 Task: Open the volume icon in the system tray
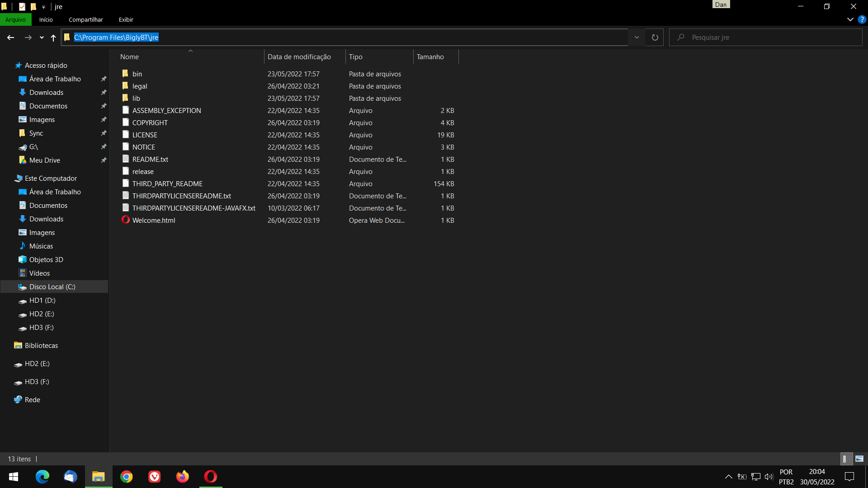click(769, 476)
